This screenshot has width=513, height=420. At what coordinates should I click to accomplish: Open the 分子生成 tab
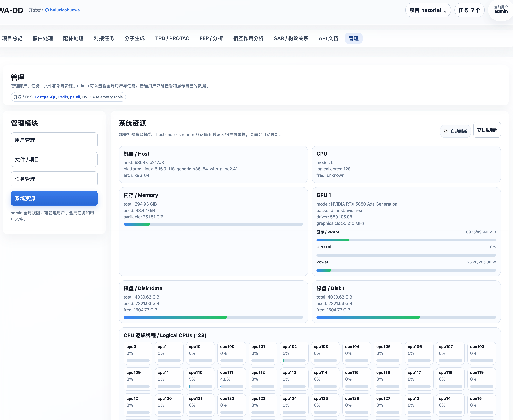(x=135, y=38)
